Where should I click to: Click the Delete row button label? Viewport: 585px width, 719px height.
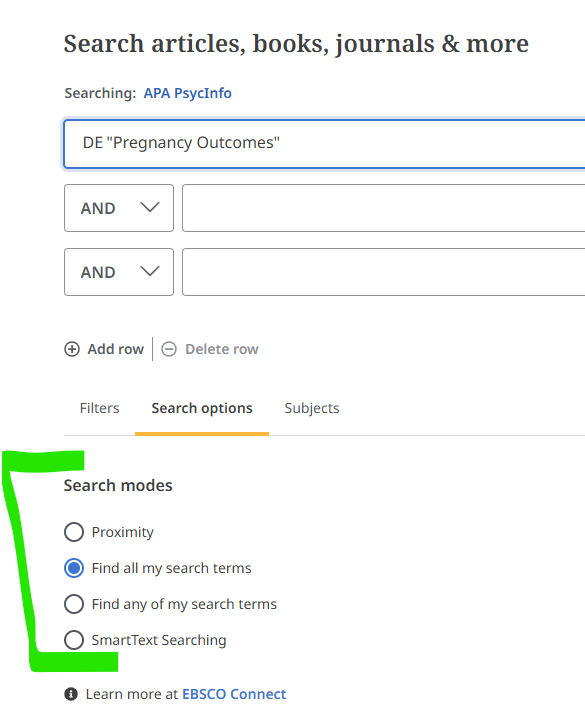coord(222,349)
